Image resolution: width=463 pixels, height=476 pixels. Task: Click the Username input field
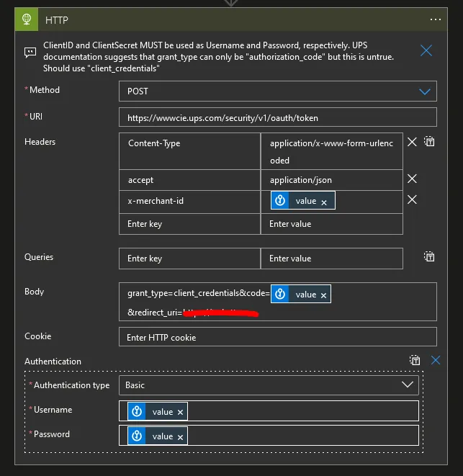(269, 411)
